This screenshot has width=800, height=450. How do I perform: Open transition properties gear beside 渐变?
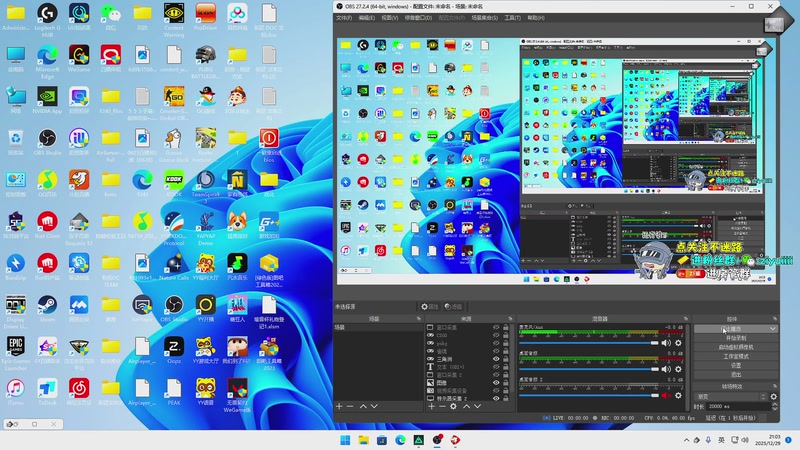coord(773,396)
